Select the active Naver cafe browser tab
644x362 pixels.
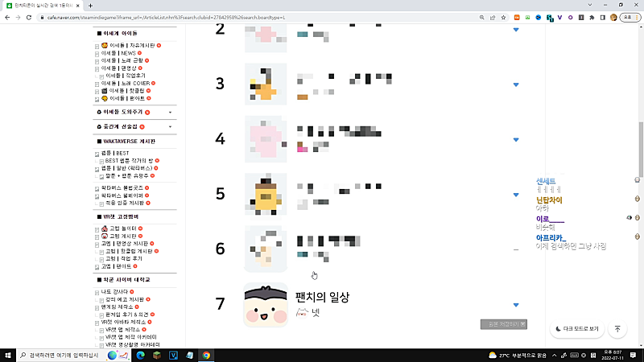pos(43,6)
